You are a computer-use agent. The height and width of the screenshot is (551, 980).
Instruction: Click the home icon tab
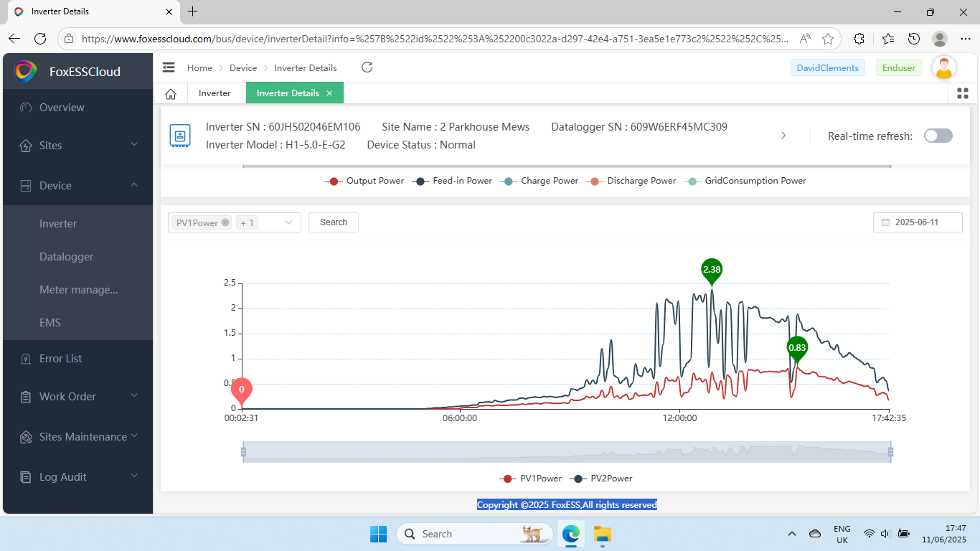171,93
